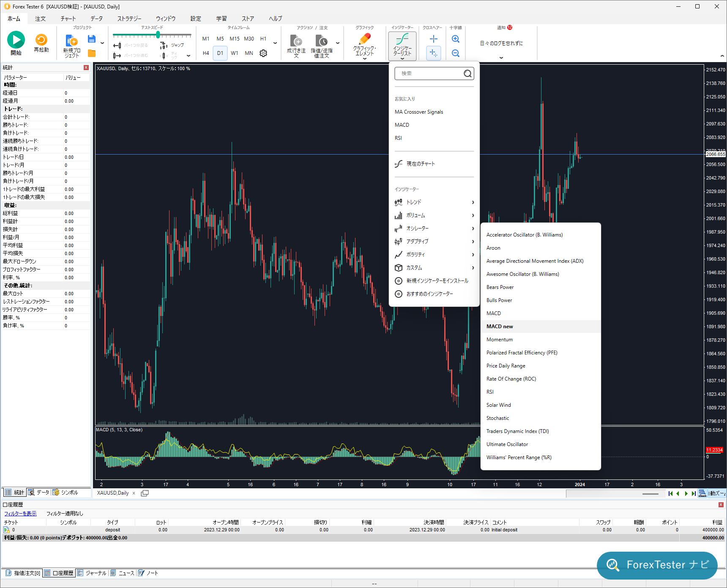
Task: Select the M5 timeframe
Action: pos(220,39)
